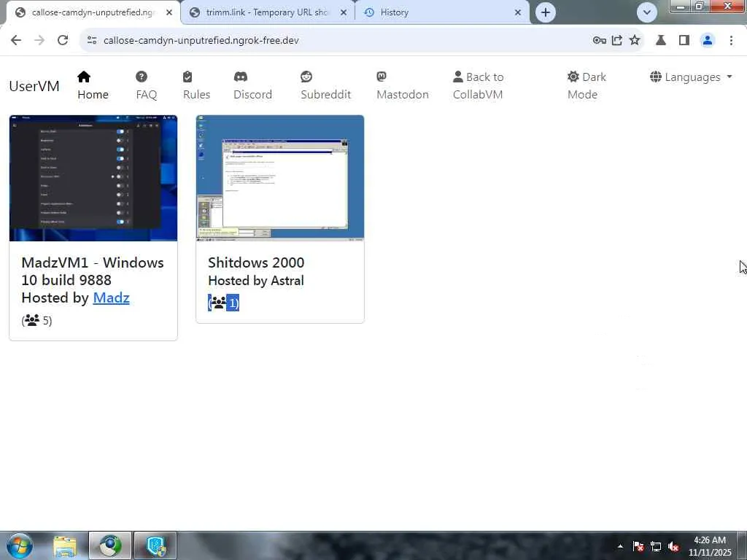Close the callose-camdyn tab
Viewport: 747px width, 560px height.
click(x=169, y=13)
